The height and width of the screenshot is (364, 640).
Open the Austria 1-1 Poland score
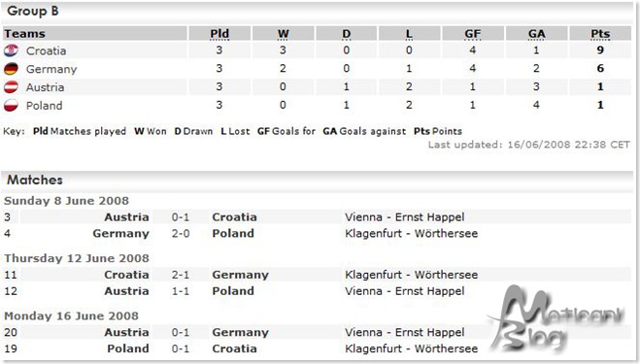181,291
